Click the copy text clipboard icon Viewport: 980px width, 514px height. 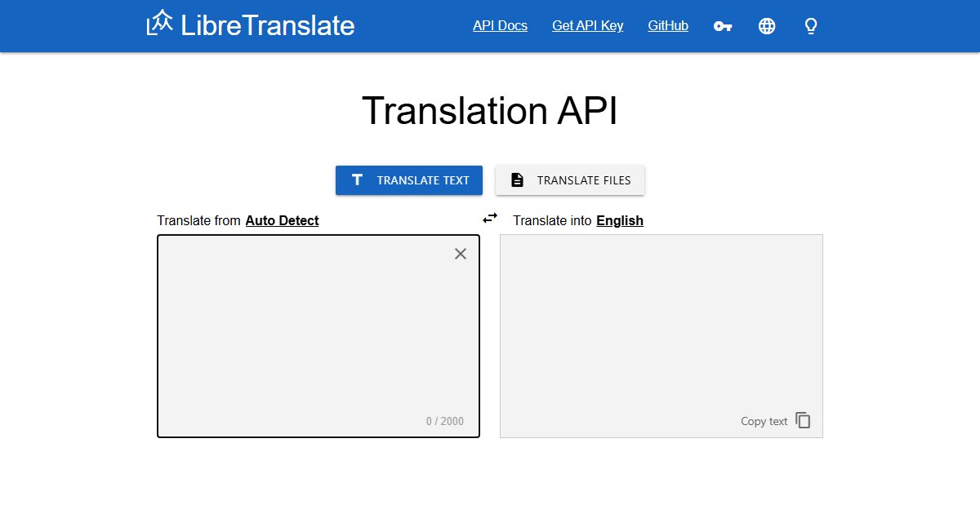pos(804,421)
